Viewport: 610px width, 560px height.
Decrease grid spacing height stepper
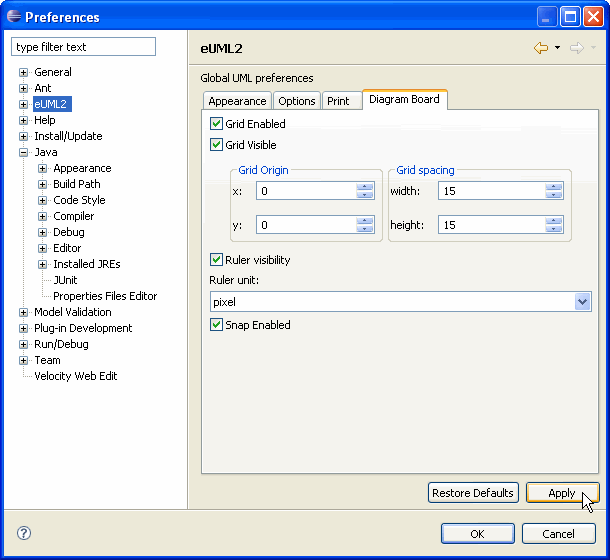pos(554,229)
